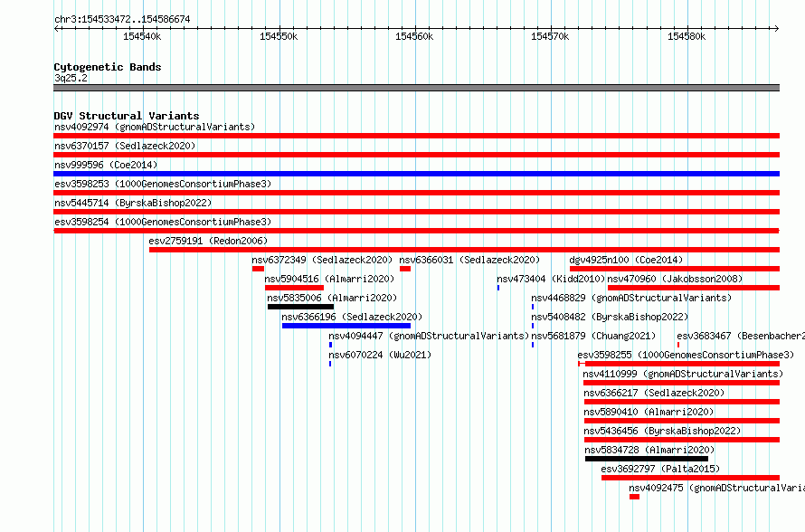Click esv3598253 1000GenomesConsortiumPhase3 label
805x532 pixels.
(163, 184)
